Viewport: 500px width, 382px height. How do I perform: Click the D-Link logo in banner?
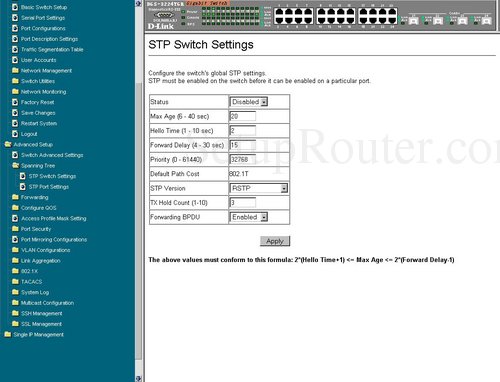[x=161, y=26]
